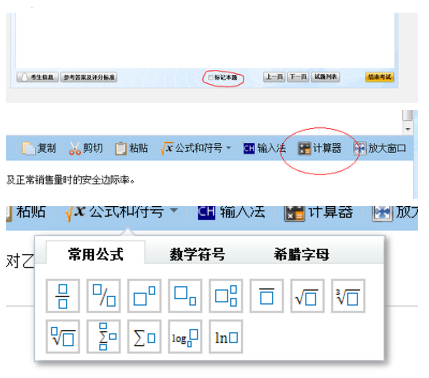Open 计算器 in toolbar above formula popup
This screenshot has height=378, width=429.
point(318,213)
